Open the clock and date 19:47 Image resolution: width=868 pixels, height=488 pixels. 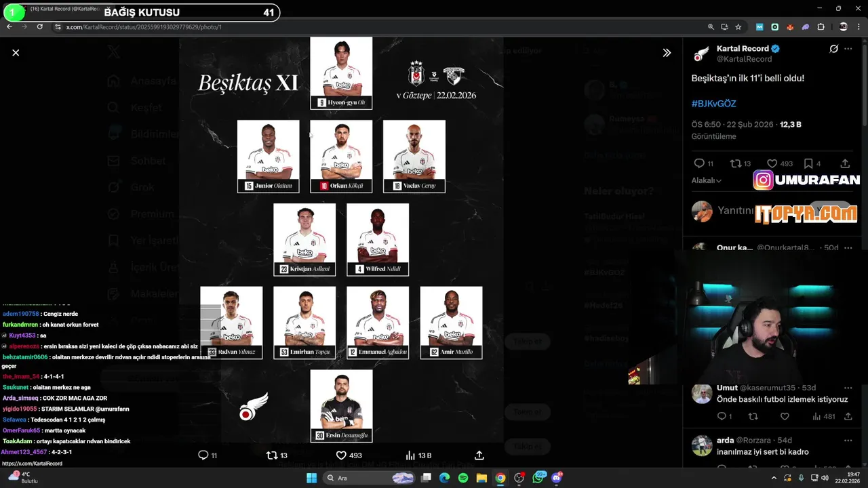[x=848, y=478]
